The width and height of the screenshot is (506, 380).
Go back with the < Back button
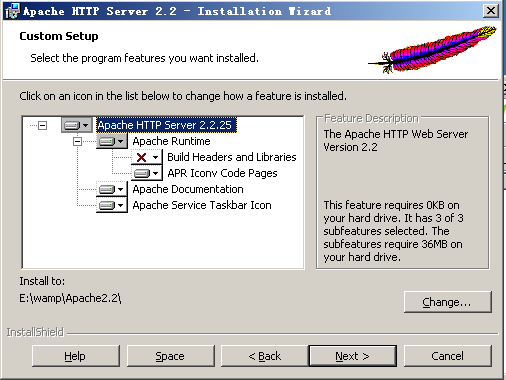pos(265,356)
